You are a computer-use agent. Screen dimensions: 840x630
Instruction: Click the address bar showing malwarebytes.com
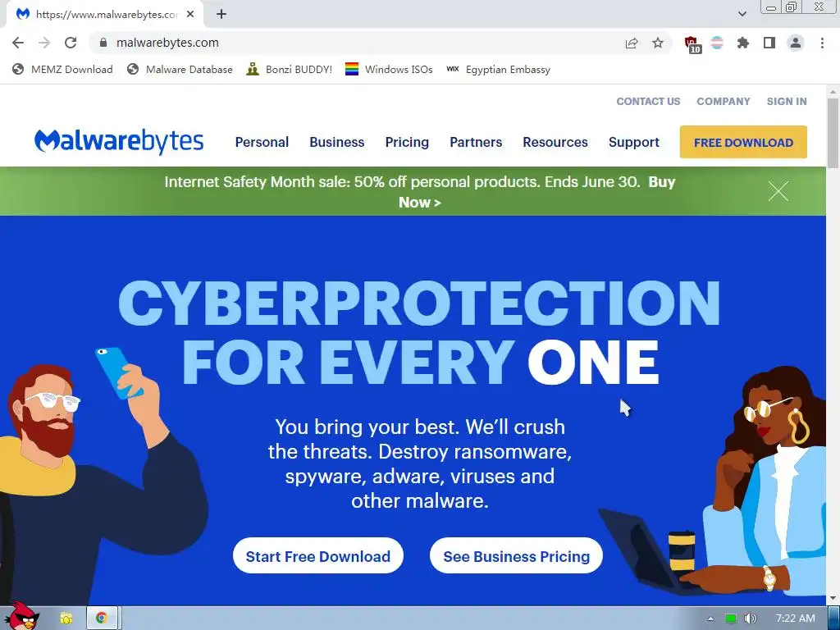point(364,43)
